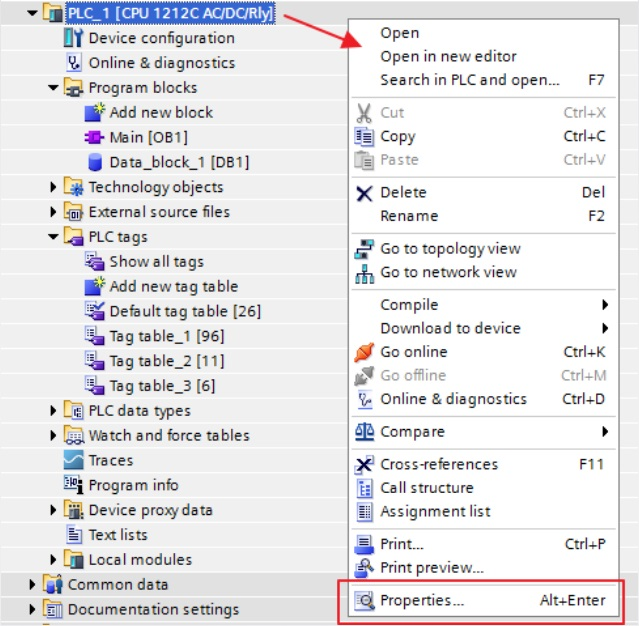This screenshot has width=639, height=626.
Task: Click the Program info label
Action: (x=134, y=485)
